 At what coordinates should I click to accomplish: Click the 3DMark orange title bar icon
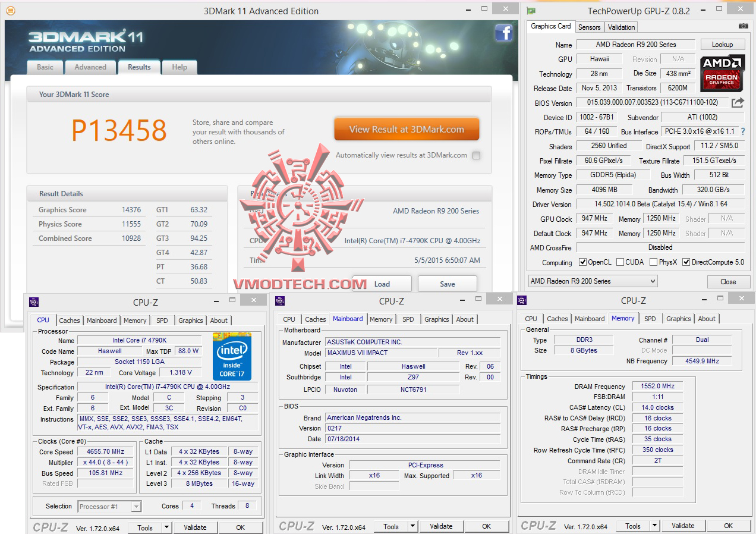[x=11, y=11]
